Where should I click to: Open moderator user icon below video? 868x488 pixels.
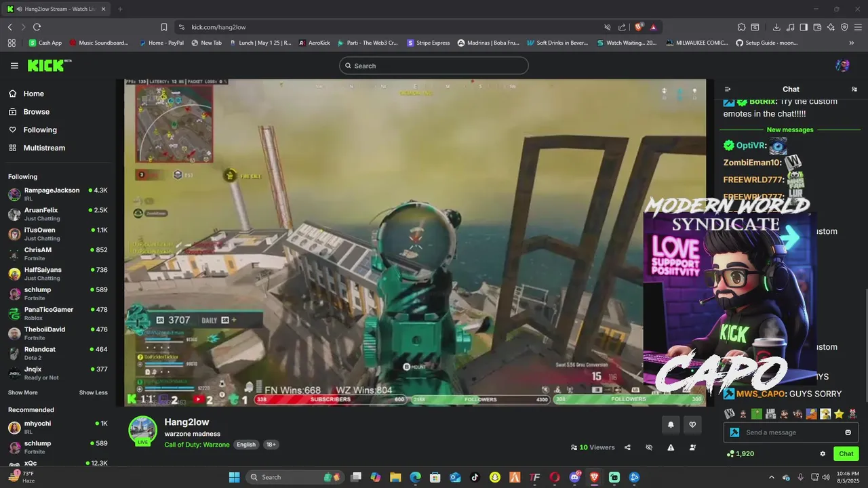tap(692, 447)
